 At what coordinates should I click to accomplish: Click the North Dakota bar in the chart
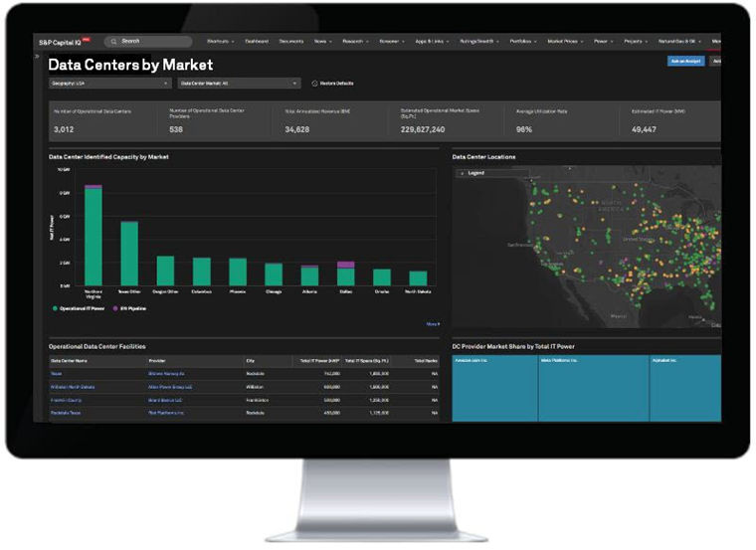pos(418,278)
